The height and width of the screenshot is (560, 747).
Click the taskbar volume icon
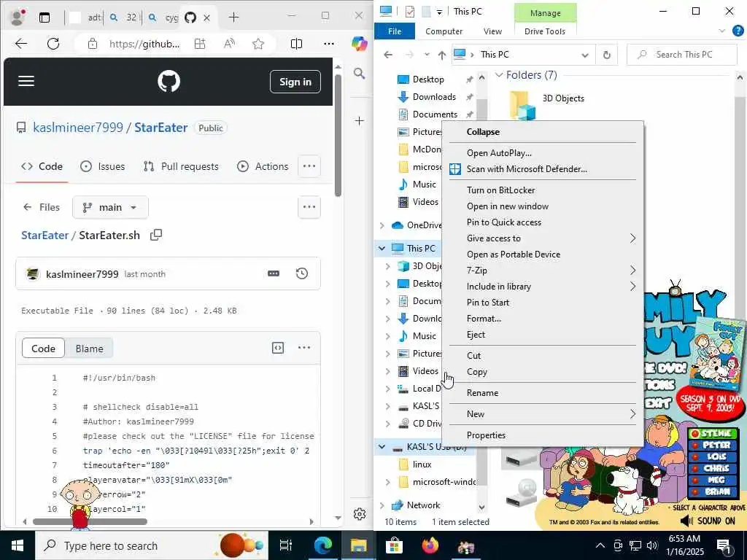coord(652,545)
